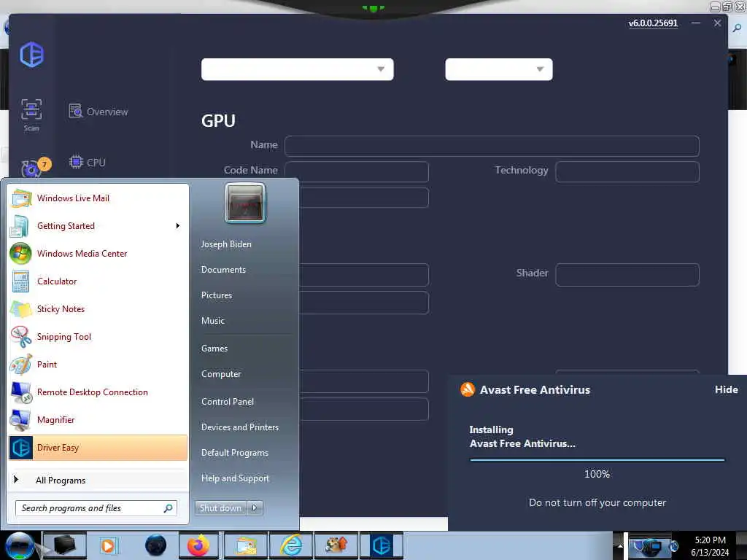Click the search magnifier in background window

737,28
